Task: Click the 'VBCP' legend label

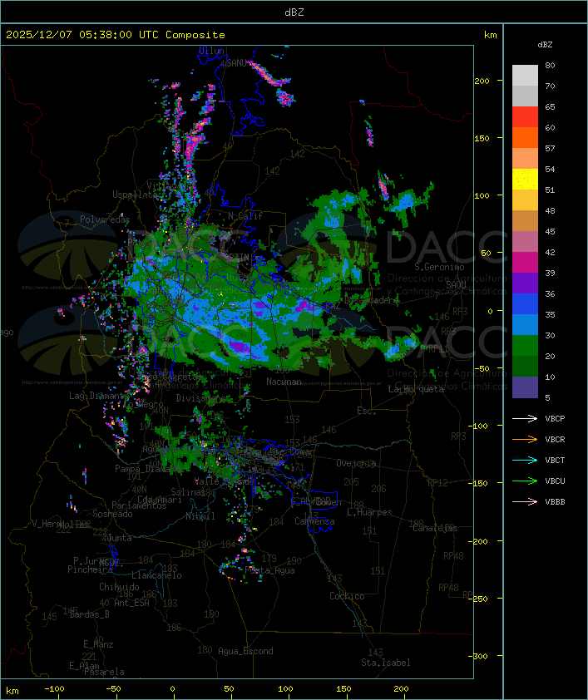Action: (x=555, y=419)
